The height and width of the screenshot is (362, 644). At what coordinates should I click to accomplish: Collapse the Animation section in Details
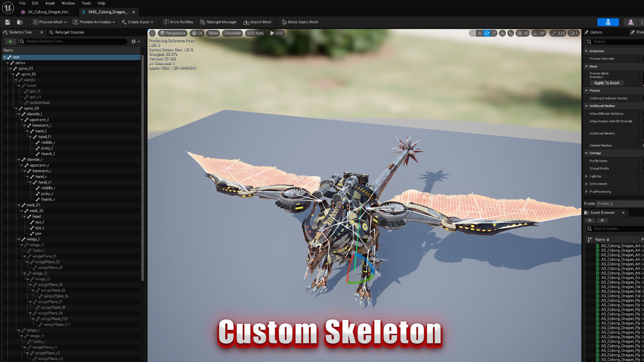click(586, 51)
